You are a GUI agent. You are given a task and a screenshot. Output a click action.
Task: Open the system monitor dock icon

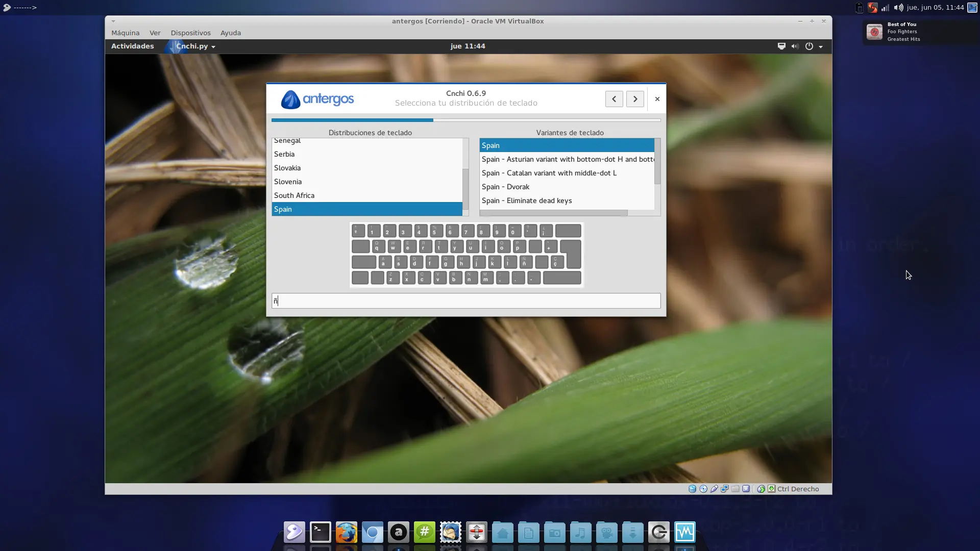[x=685, y=532]
